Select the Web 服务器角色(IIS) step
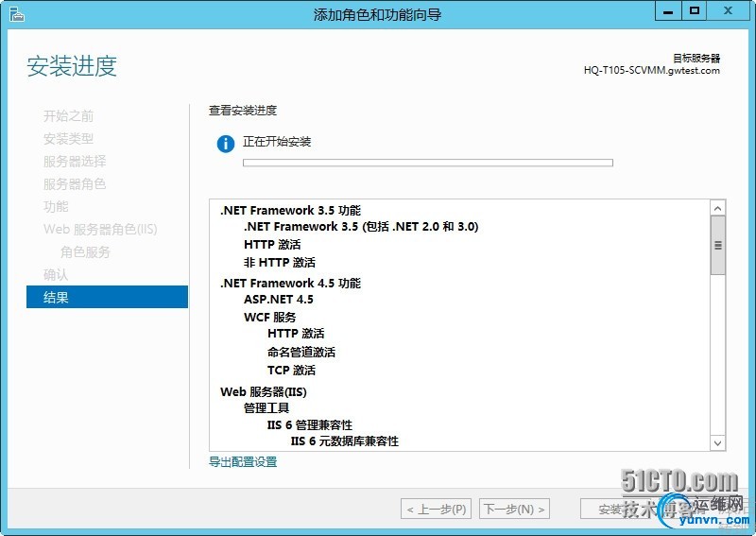 (x=100, y=229)
